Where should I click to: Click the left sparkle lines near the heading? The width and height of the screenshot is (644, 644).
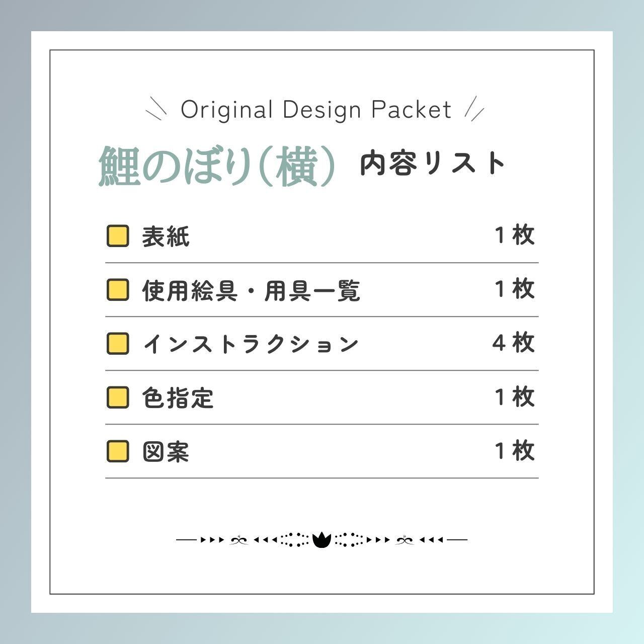tap(155, 109)
